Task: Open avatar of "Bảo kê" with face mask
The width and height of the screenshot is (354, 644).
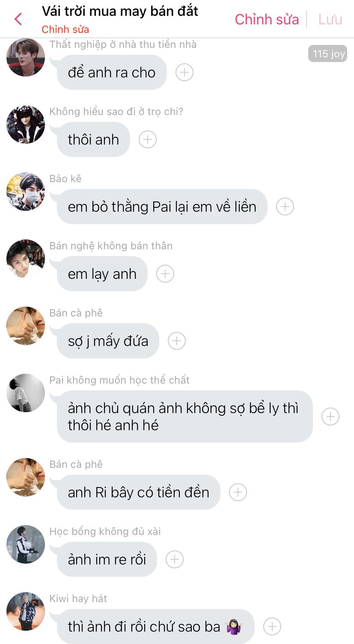Action: [x=26, y=192]
